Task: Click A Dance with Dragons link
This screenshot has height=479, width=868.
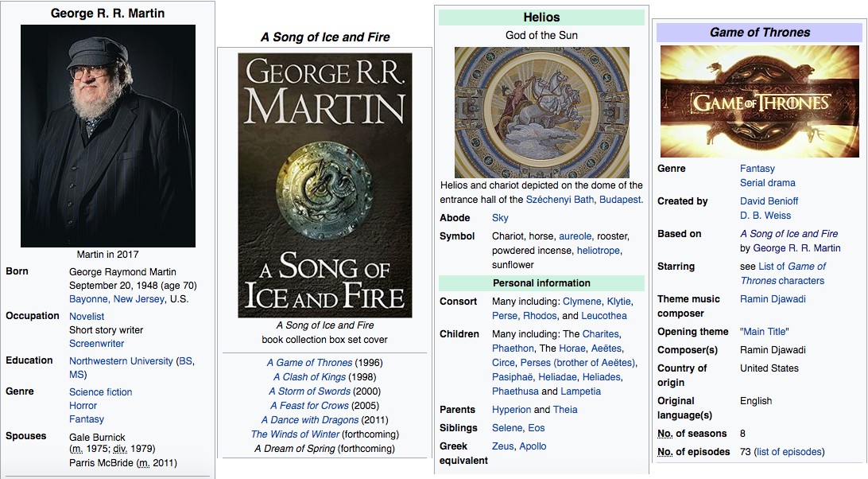Action: tap(310, 419)
